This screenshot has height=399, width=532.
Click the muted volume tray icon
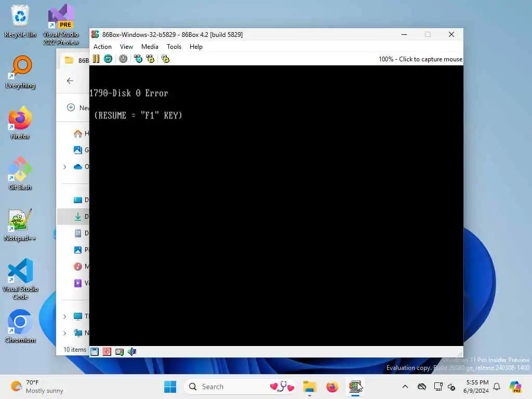pyautogui.click(x=451, y=387)
